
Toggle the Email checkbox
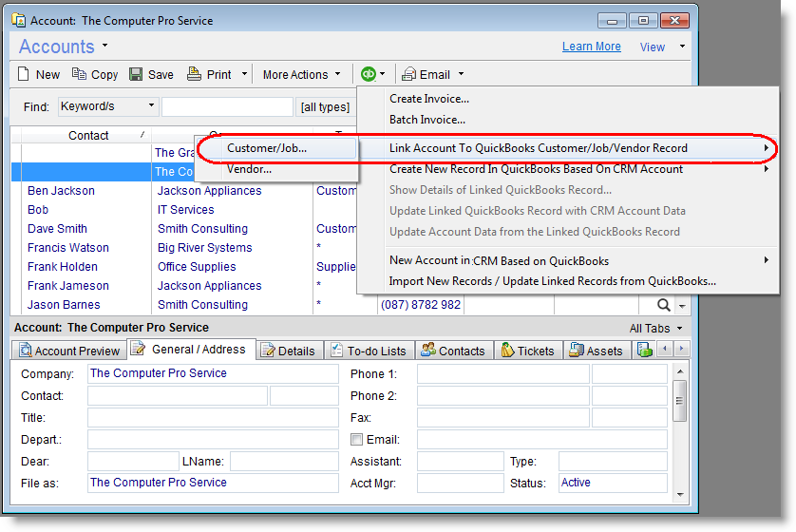357,440
